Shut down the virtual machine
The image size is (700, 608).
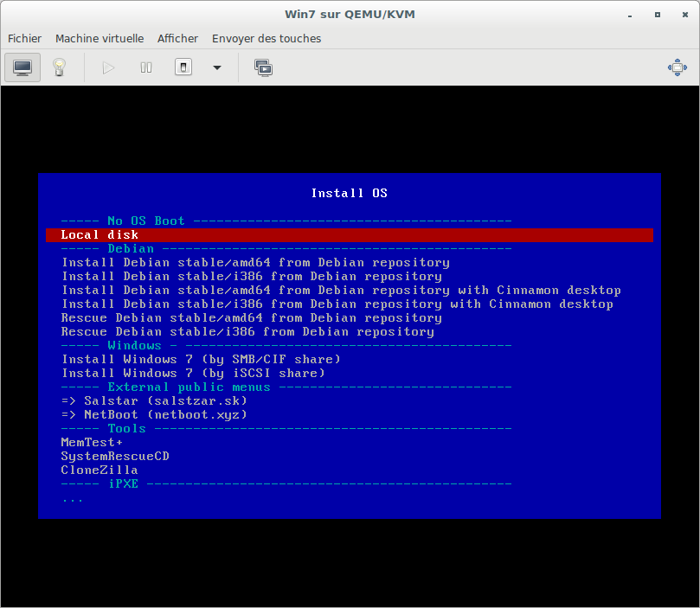(x=183, y=67)
